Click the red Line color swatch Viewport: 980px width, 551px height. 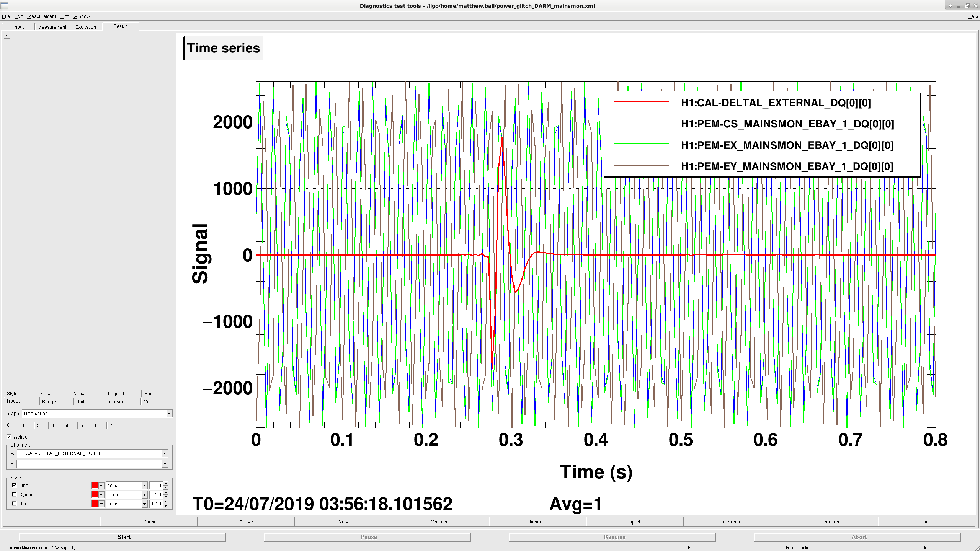pyautogui.click(x=95, y=486)
